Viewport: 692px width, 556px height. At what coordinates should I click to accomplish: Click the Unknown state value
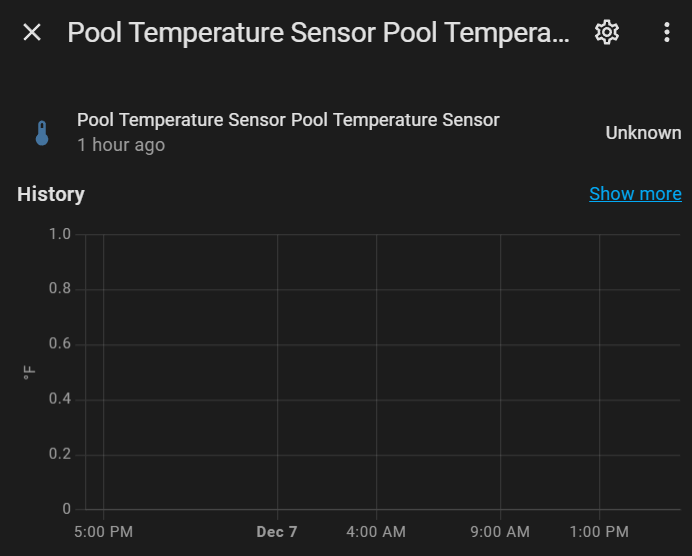[x=643, y=133]
